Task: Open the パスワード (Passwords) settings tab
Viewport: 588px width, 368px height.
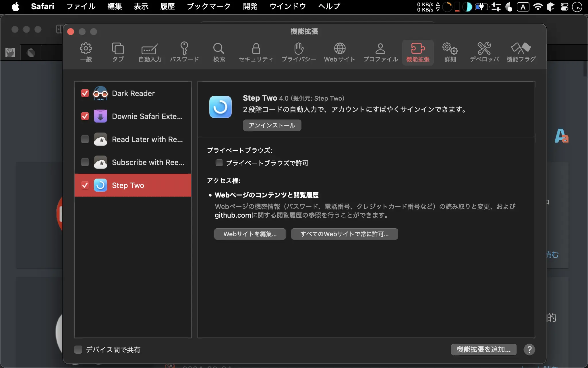Action: (x=184, y=52)
